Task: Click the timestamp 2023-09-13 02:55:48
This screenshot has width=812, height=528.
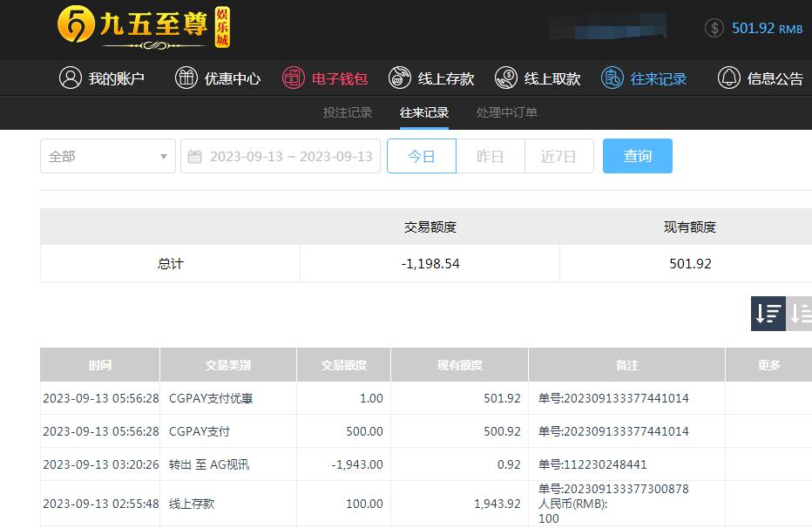Action: [100, 504]
